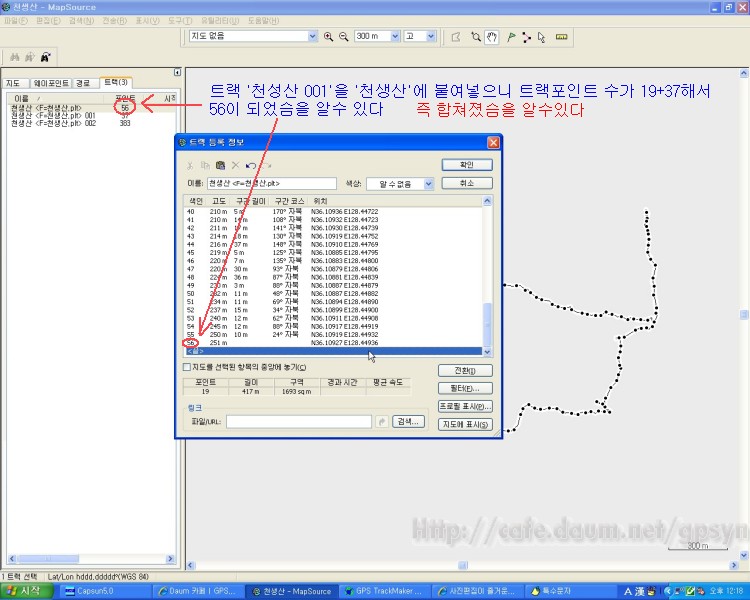Click the 프로필 표시(P)... button
Viewport: 750px width, 600px height.
point(465,407)
